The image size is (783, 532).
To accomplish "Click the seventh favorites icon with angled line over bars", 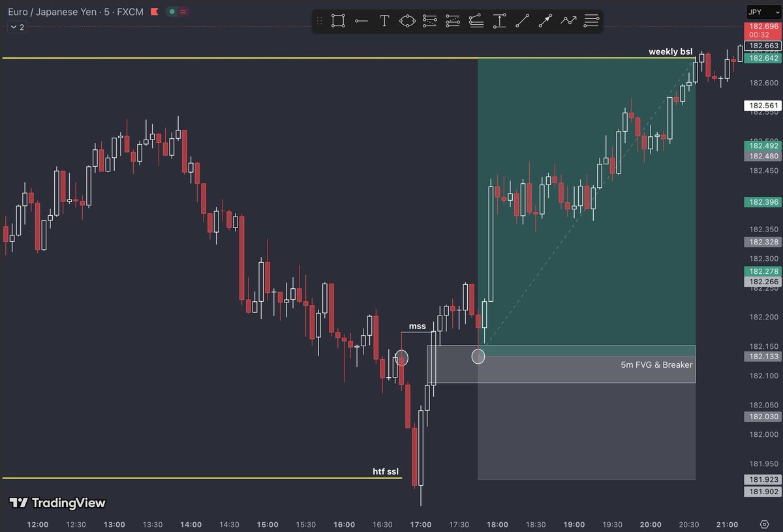I will 476,21.
